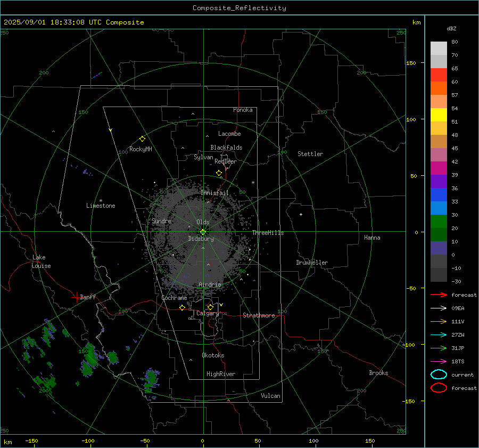Click the 30 dBZ light blue swatch

click(439, 208)
